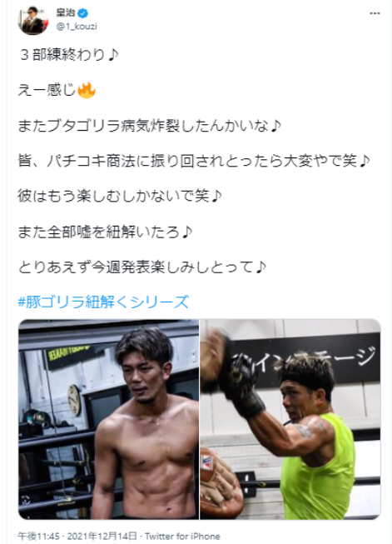Click the wall clock in left photo
The image size is (392, 544).
(74, 400)
